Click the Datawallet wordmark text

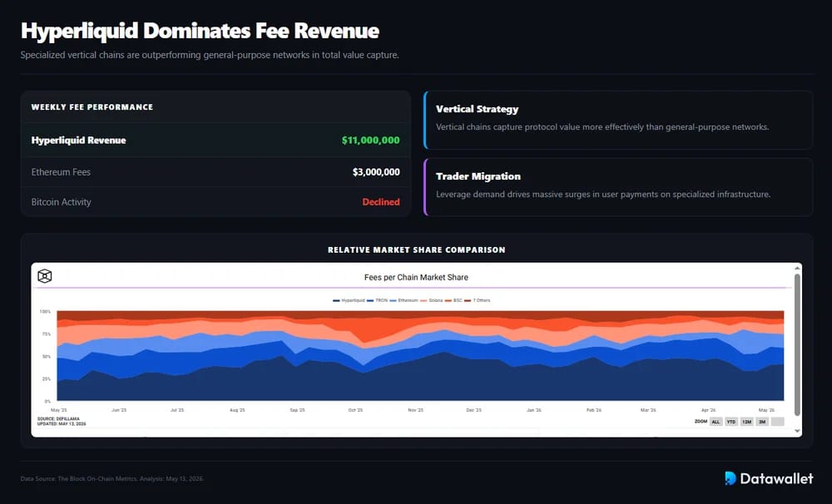coord(776,478)
